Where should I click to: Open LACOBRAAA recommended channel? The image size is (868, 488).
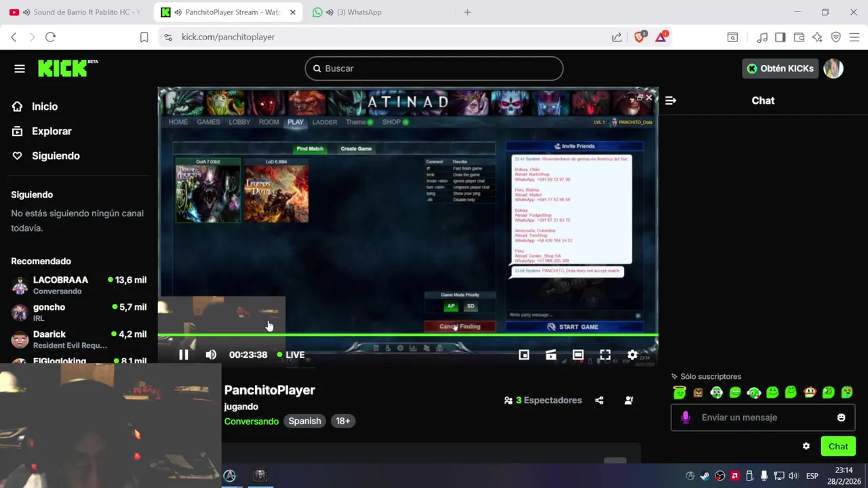tap(79, 285)
